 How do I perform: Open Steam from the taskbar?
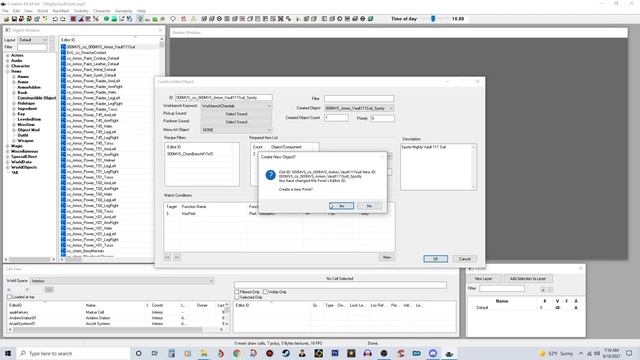[286, 353]
